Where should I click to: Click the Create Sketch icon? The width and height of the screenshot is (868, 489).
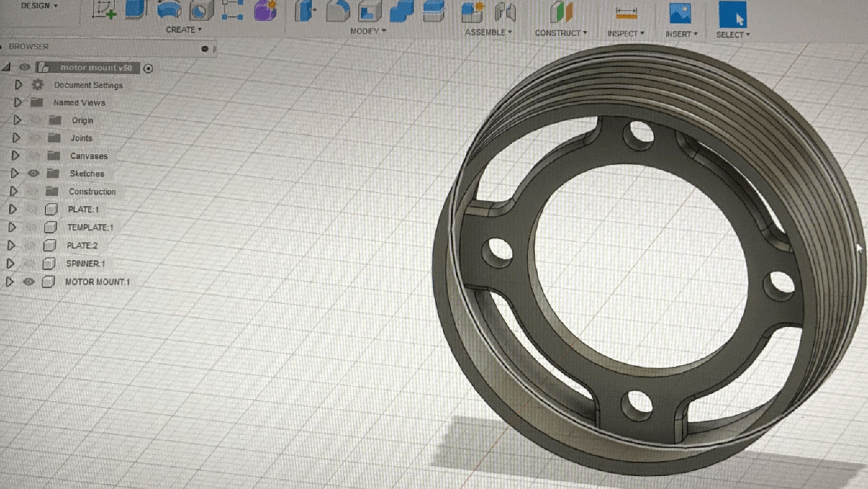pos(104,9)
